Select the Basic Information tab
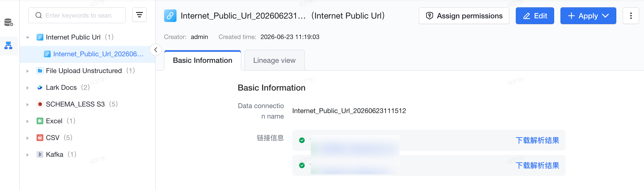644x190 pixels. 203,60
